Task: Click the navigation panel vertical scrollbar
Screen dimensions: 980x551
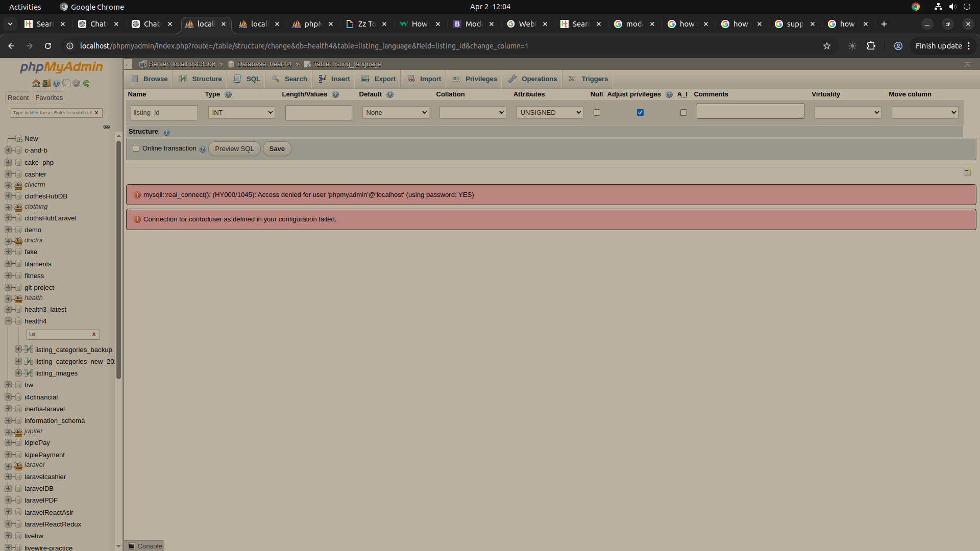Action: [118, 260]
